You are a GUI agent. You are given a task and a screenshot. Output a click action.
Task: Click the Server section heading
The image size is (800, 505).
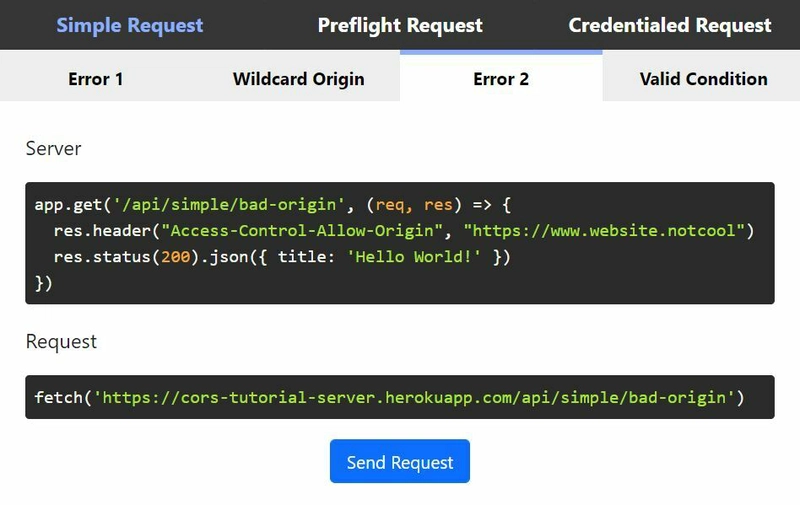point(54,148)
